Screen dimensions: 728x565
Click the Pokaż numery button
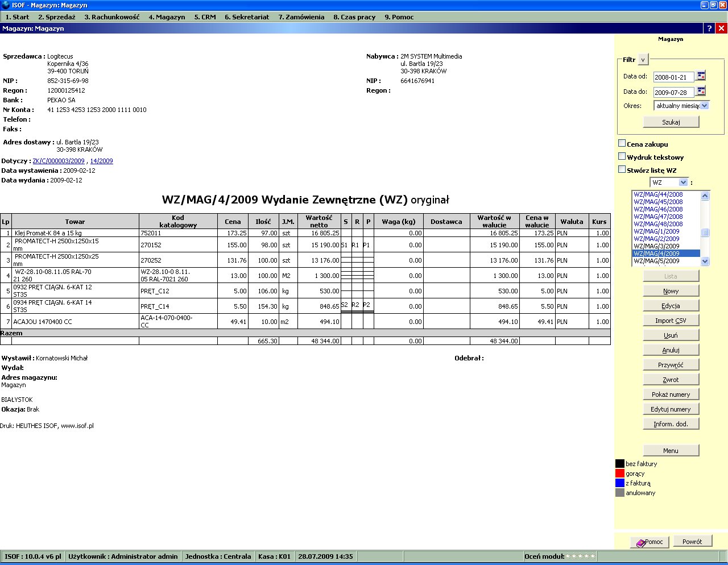click(671, 394)
